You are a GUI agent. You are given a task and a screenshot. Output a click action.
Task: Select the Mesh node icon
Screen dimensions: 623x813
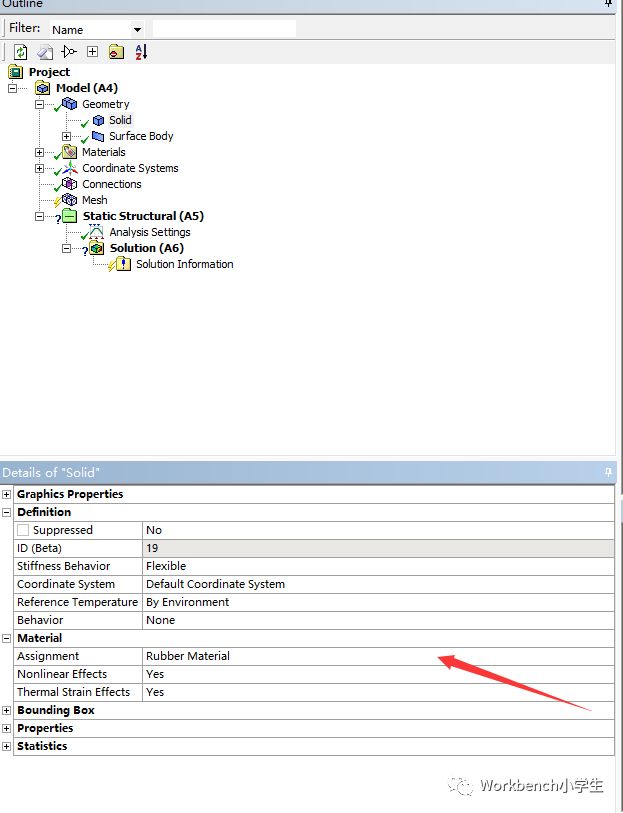(69, 200)
